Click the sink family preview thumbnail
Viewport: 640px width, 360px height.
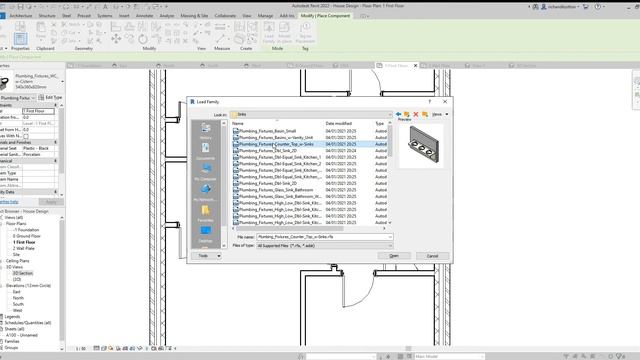[422, 146]
